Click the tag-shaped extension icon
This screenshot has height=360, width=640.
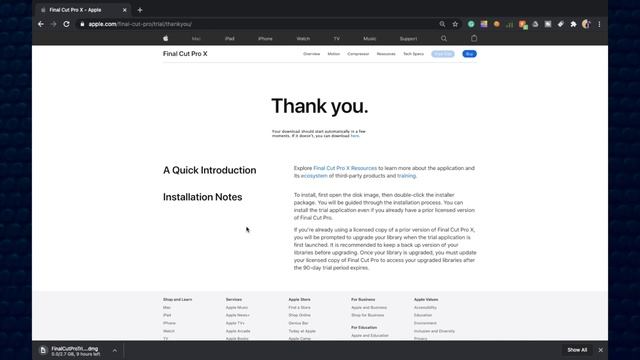point(561,24)
